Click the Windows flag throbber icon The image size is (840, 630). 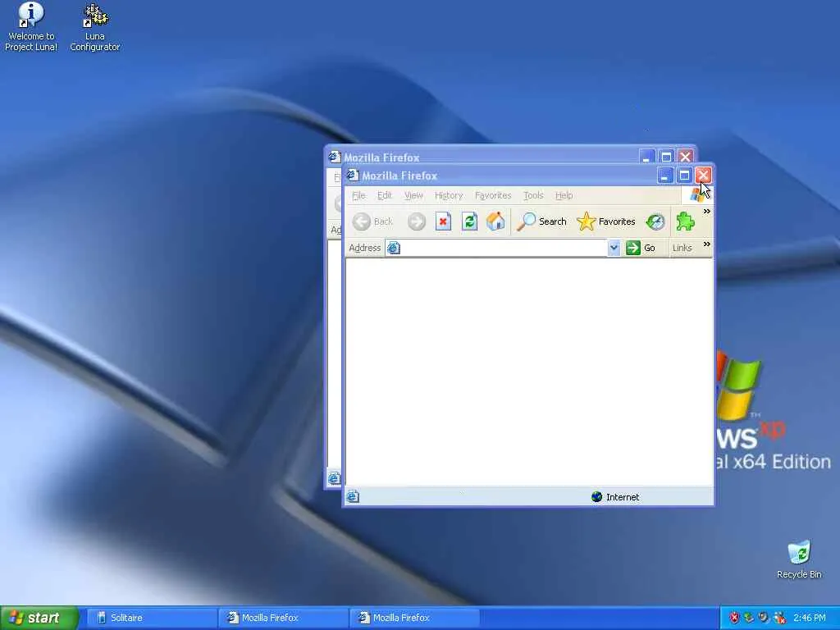(696, 195)
